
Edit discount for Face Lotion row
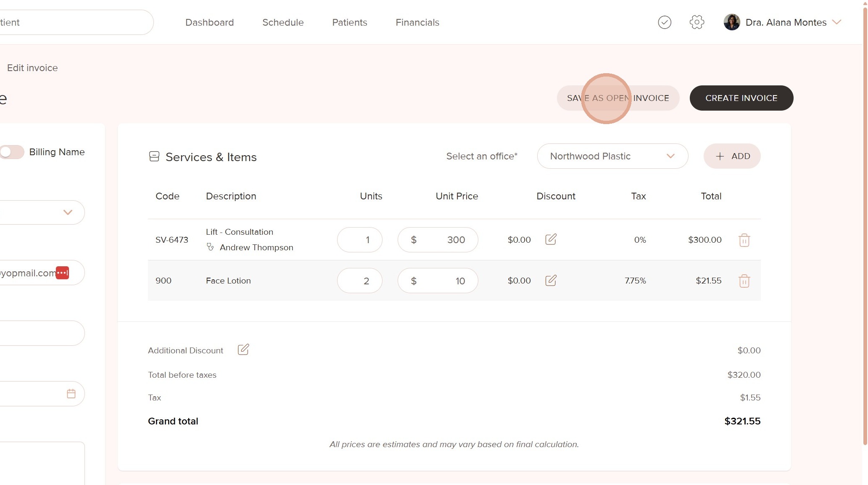(x=551, y=280)
